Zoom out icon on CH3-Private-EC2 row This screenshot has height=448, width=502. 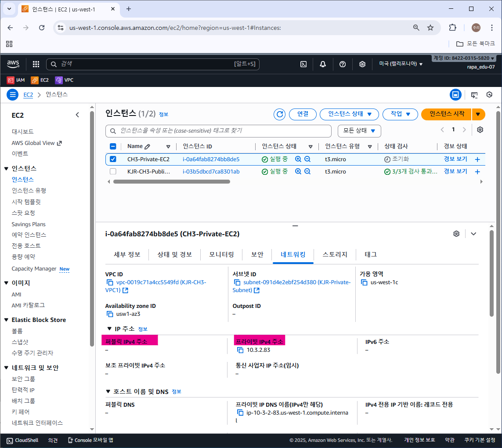click(x=307, y=159)
